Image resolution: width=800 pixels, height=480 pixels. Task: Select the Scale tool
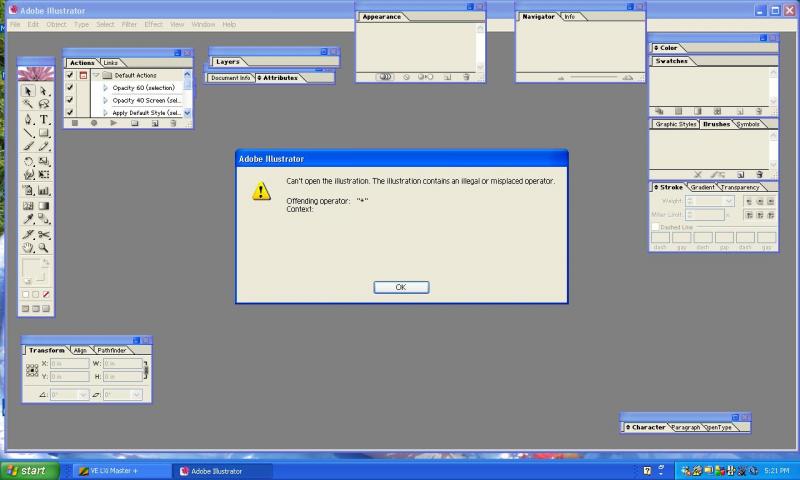pyautogui.click(x=44, y=162)
